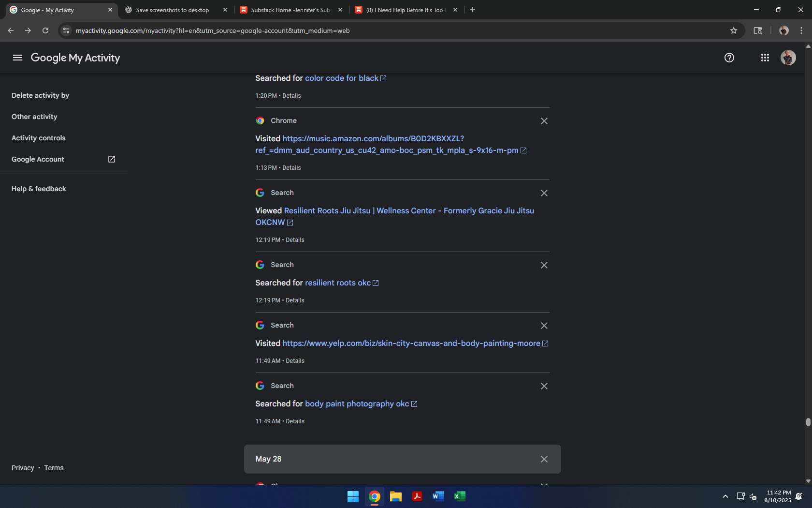Open the Google Lens search icon in toolbar
The width and height of the screenshot is (812, 508).
click(x=758, y=30)
